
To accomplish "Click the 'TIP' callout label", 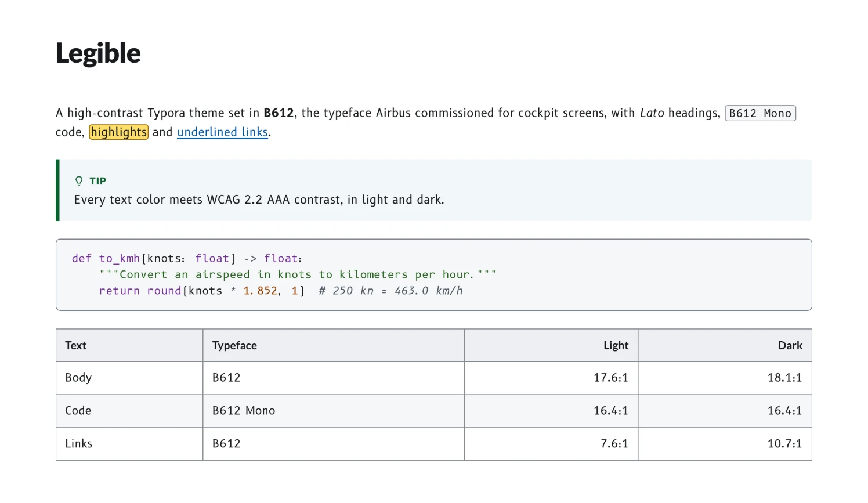I will [x=97, y=181].
